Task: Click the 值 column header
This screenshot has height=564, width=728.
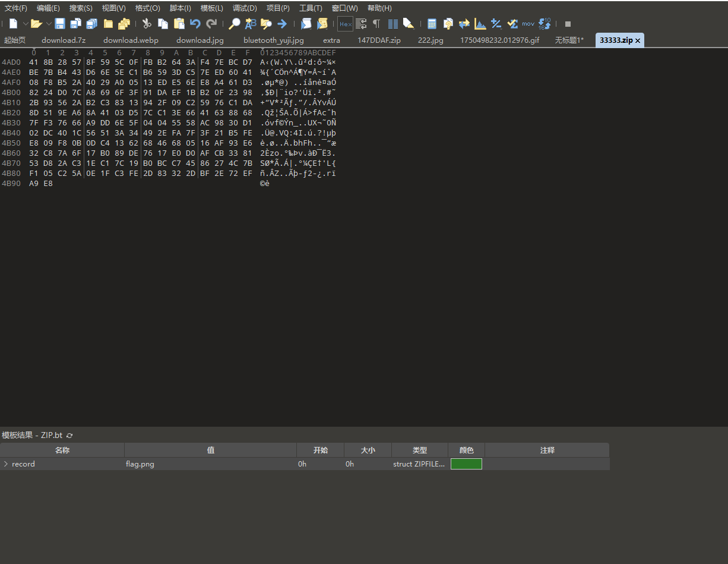Action: [x=210, y=450]
